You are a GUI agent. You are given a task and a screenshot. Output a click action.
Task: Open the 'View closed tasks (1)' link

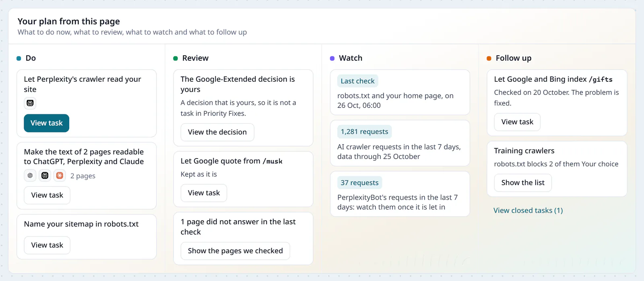(528, 211)
